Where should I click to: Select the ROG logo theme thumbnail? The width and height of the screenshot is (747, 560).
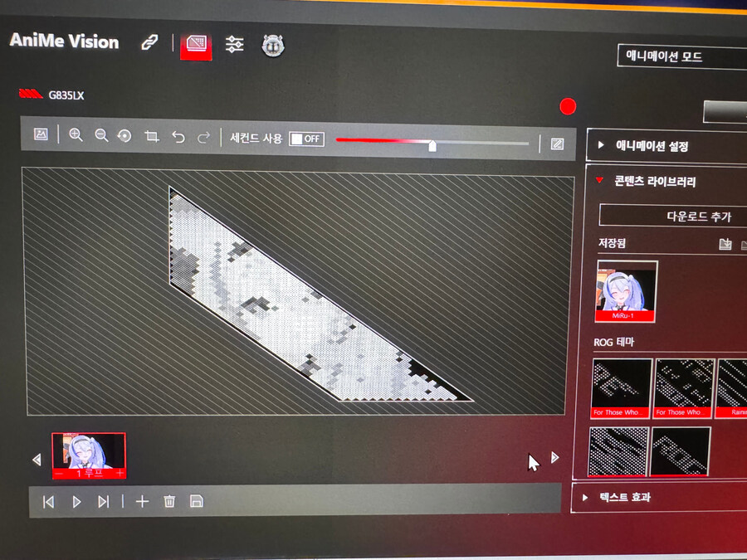(680, 451)
